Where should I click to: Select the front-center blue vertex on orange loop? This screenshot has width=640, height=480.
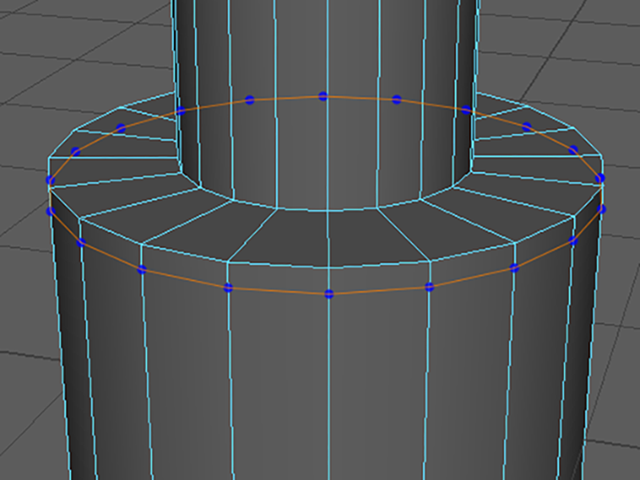(329, 293)
